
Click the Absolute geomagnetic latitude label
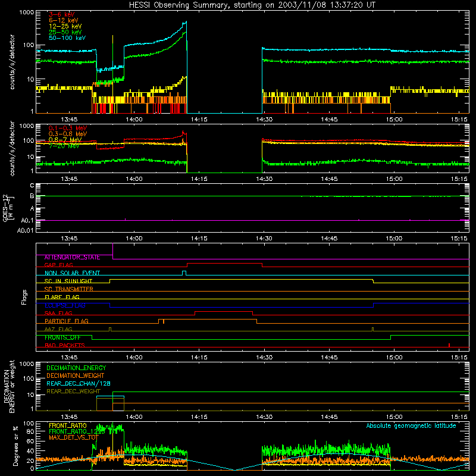click(x=411, y=426)
